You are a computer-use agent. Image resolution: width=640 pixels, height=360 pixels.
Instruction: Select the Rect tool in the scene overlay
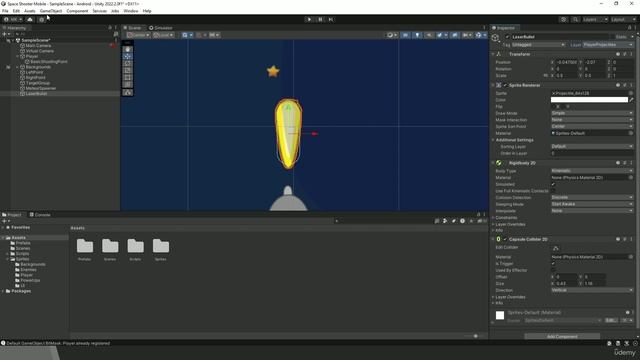[x=128, y=77]
